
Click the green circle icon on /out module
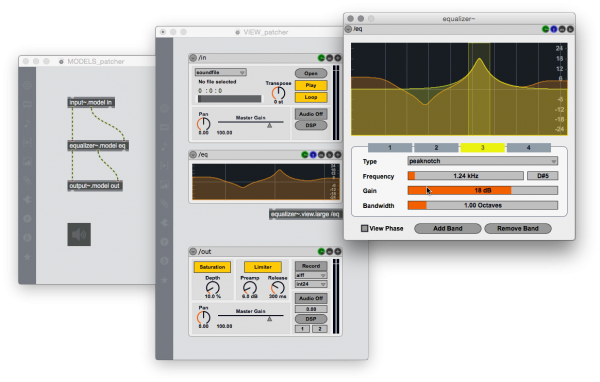point(321,251)
